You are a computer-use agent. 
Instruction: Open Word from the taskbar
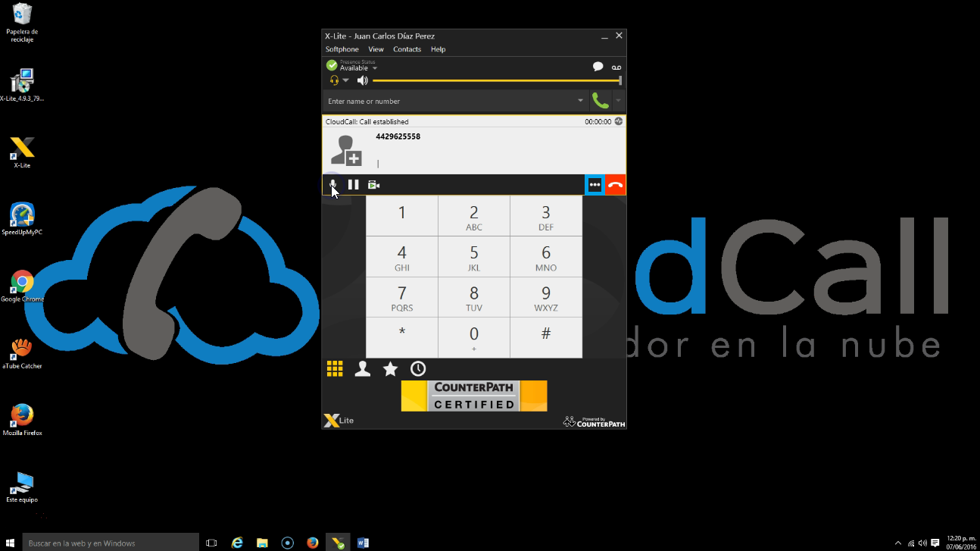click(x=362, y=543)
